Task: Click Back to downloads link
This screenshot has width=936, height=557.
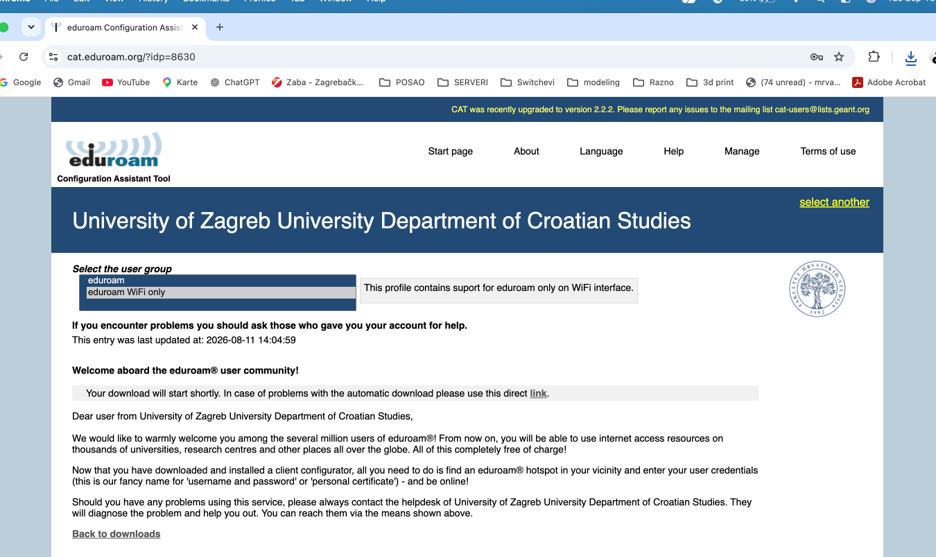Action: pos(116,534)
